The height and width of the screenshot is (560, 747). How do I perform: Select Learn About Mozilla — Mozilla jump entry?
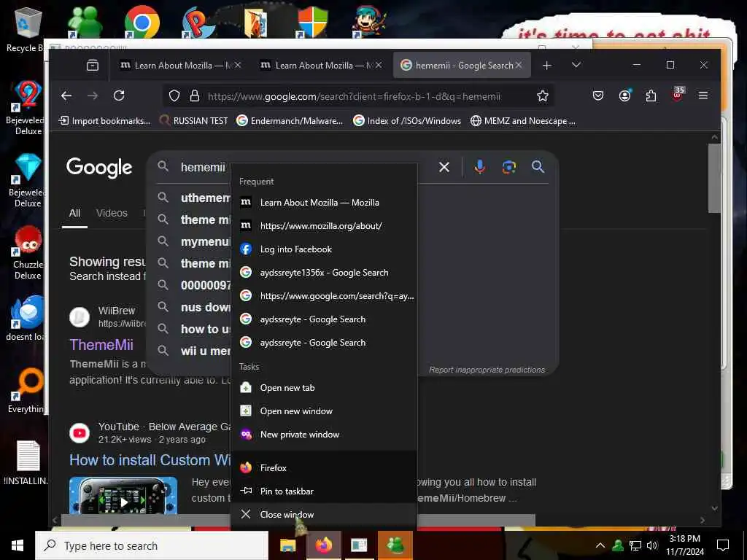click(324, 203)
